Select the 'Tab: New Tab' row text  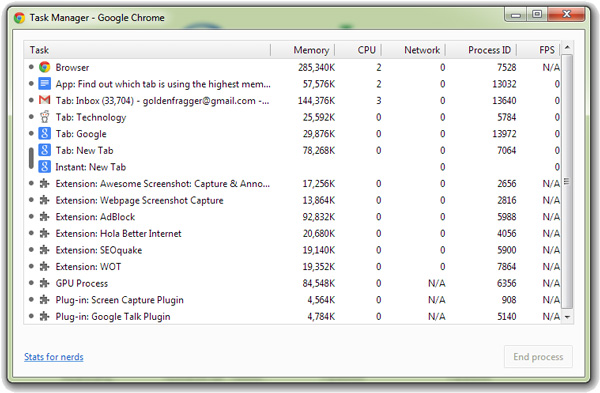[84, 150]
